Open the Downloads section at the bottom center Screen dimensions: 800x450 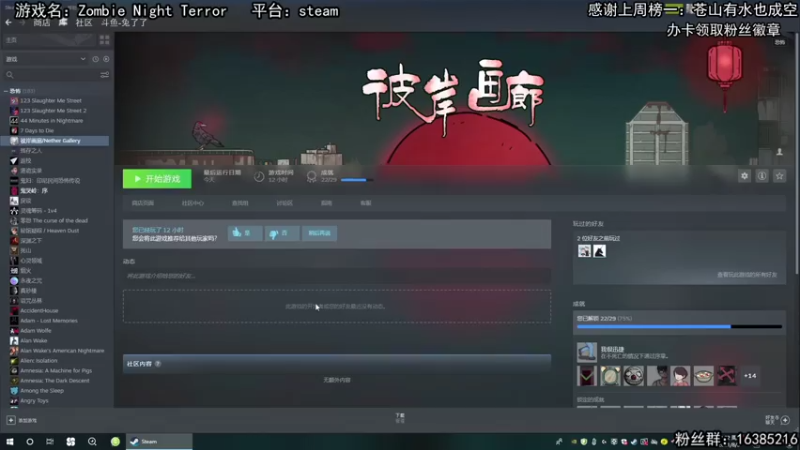point(400,418)
